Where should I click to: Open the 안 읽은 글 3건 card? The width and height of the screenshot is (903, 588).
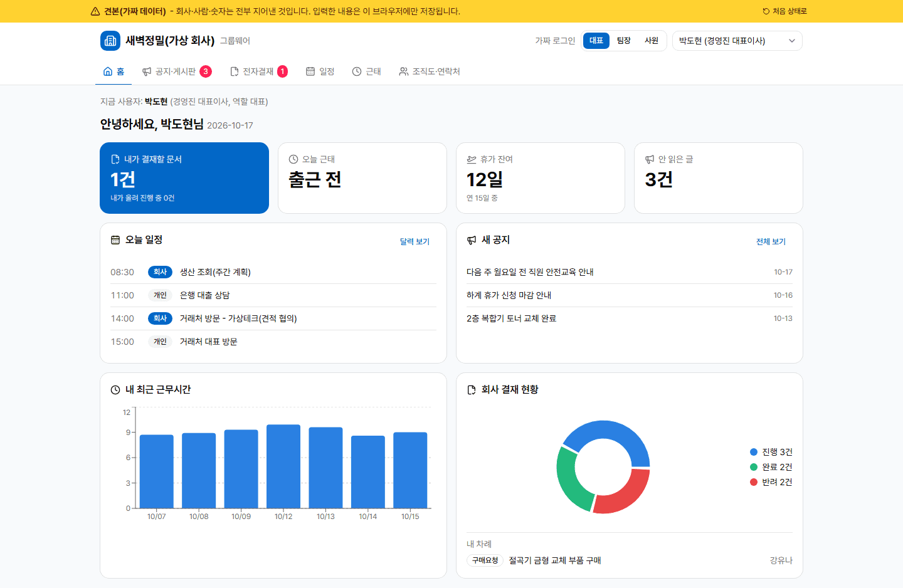[719, 178]
